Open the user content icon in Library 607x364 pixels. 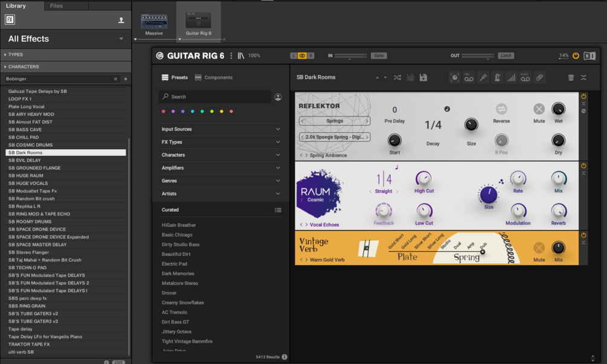pos(121,20)
